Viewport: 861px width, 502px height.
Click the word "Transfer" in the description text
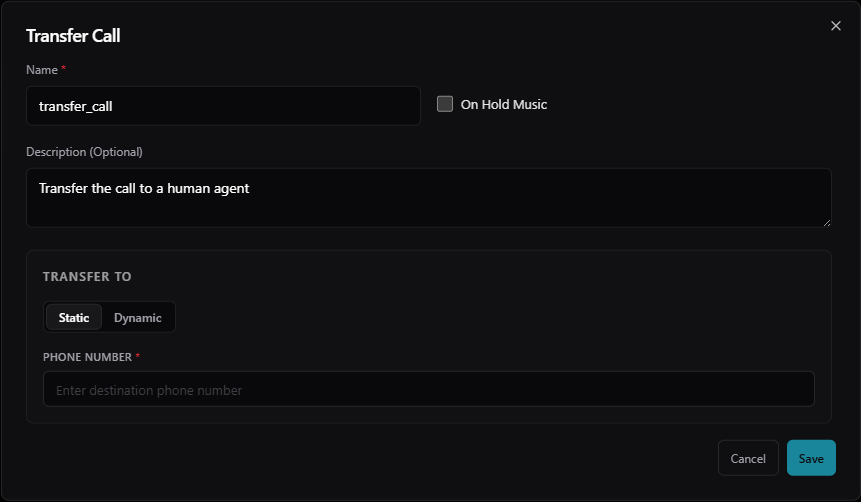click(x=62, y=187)
